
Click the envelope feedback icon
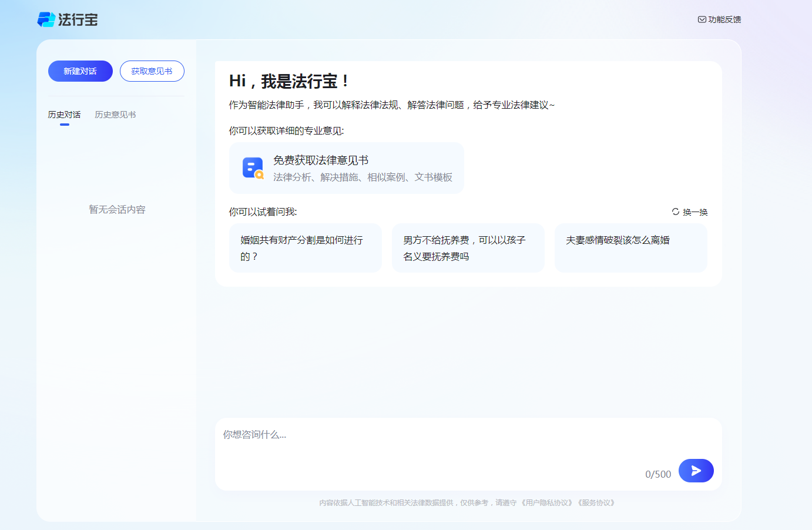[702, 19]
